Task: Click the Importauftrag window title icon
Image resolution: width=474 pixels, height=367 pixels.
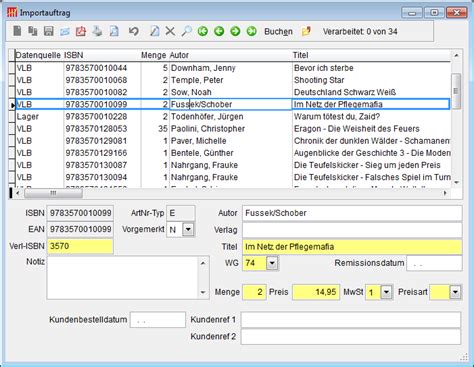Action: pos(12,13)
